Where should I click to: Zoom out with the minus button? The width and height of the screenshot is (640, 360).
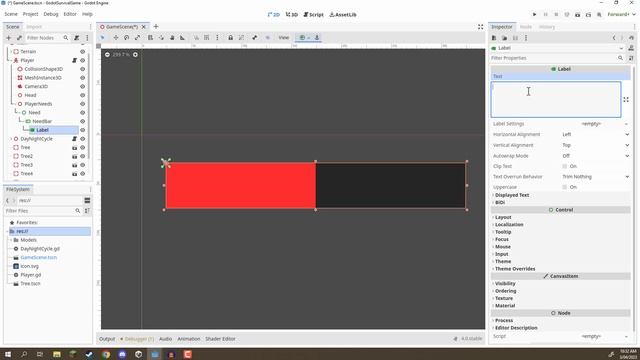107,55
